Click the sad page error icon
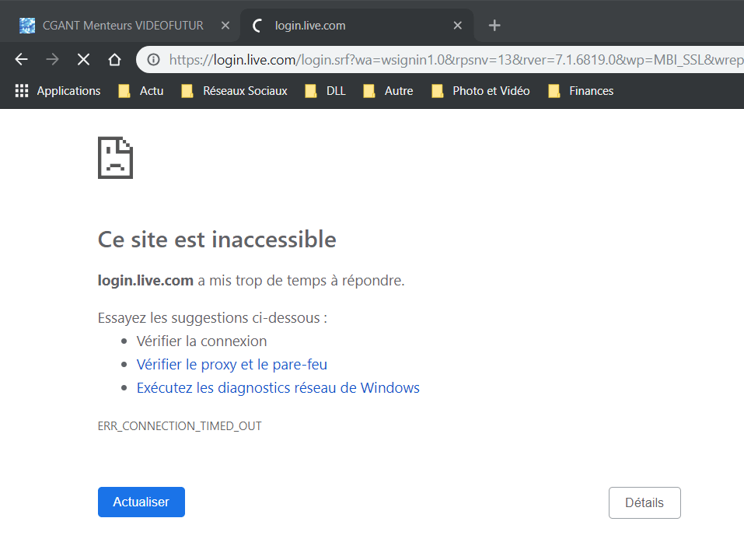The image size is (744, 560). (x=115, y=158)
